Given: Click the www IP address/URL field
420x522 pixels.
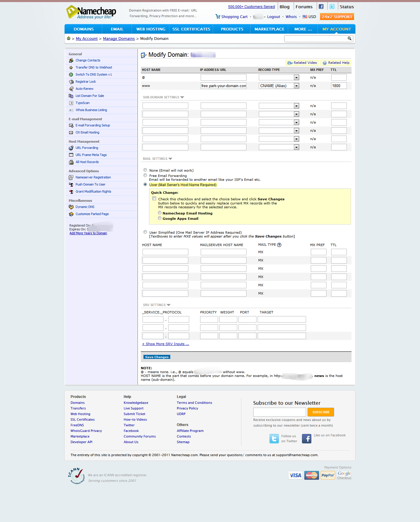Looking at the screenshot, I should coord(223,86).
